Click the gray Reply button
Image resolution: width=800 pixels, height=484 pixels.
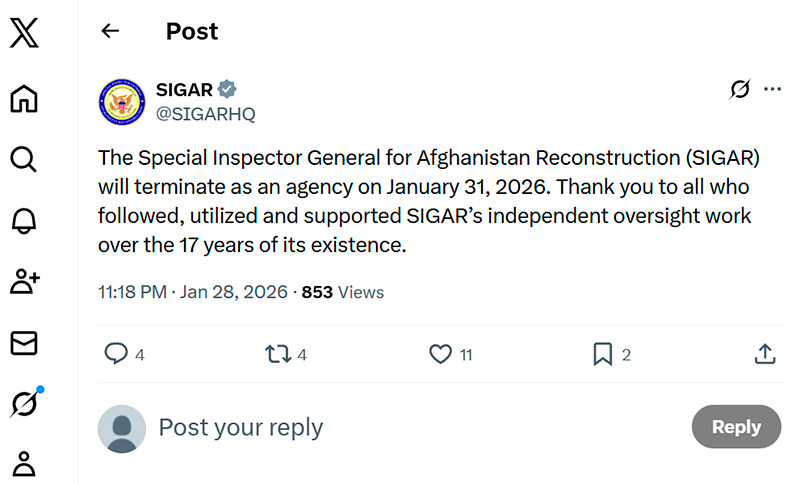point(736,427)
